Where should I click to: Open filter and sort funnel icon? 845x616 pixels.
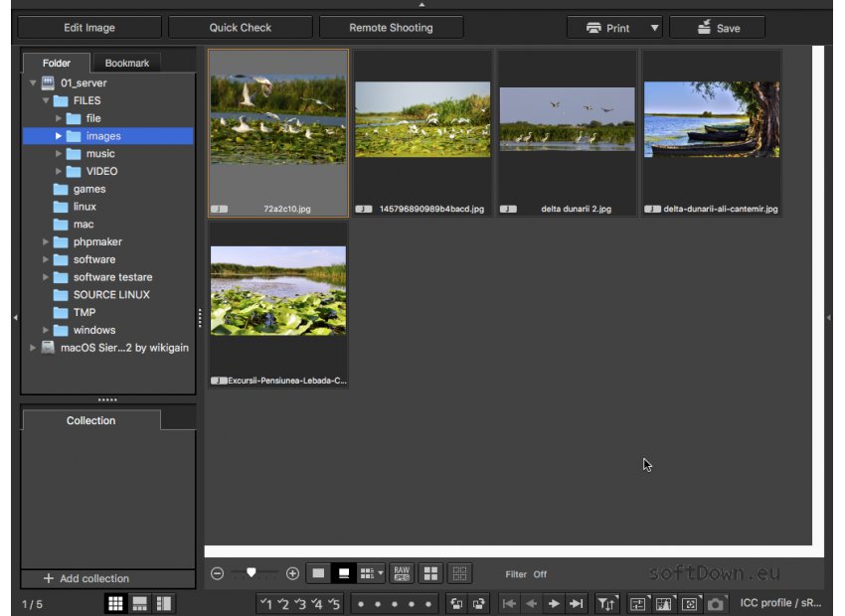tap(606, 604)
